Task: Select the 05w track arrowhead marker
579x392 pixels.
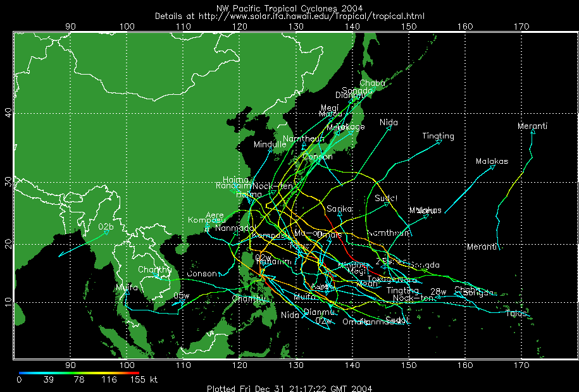Action: coord(182,302)
